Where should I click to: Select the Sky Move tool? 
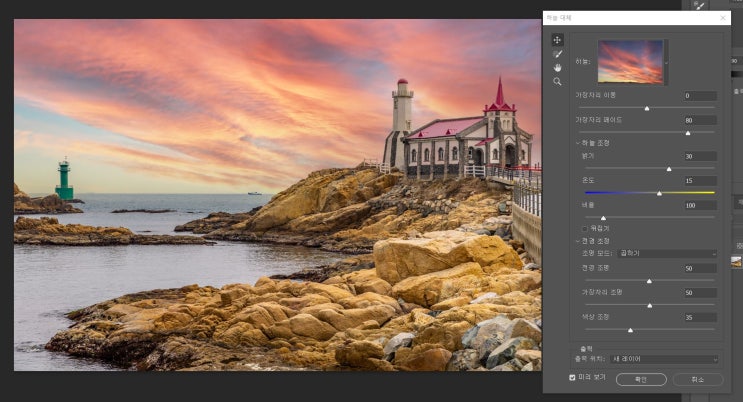557,40
